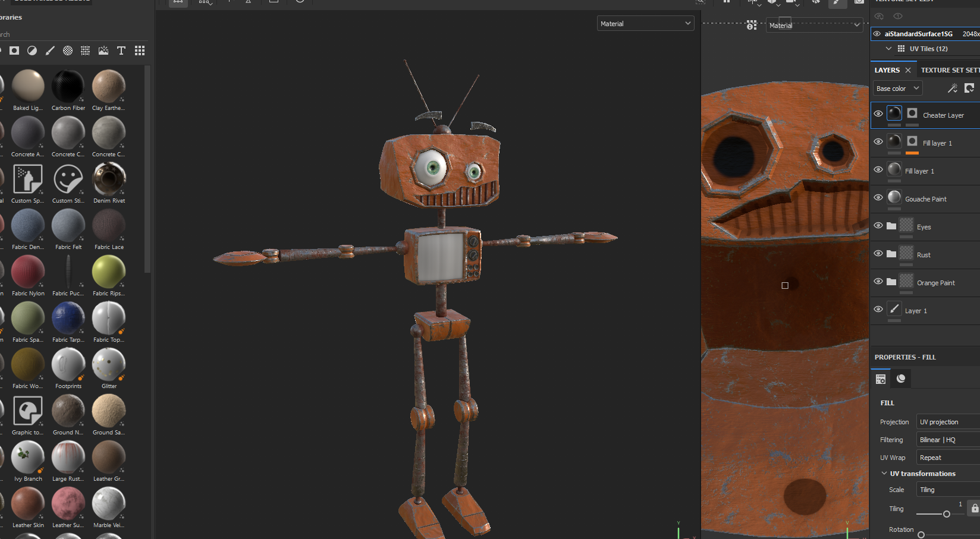Switch library to grid view icon
The width and height of the screenshot is (980, 539).
click(140, 51)
